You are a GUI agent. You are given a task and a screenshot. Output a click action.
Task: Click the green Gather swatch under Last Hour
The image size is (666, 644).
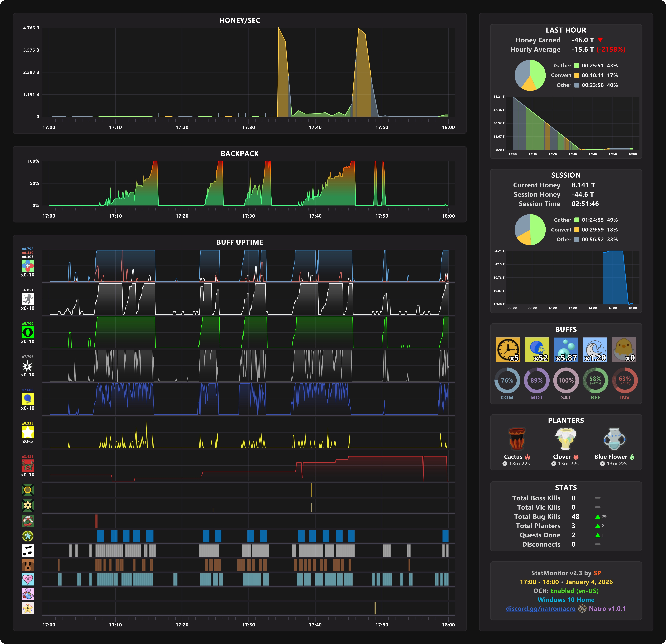(577, 66)
